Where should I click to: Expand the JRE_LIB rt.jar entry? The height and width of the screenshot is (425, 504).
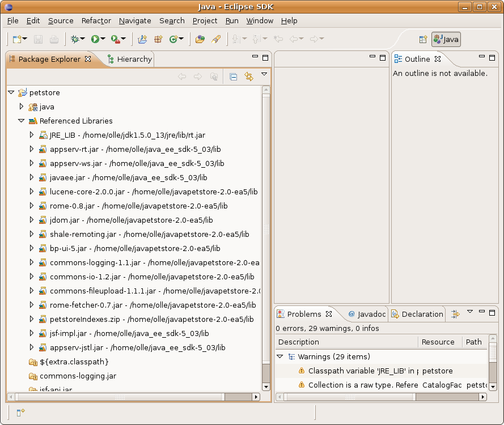click(32, 135)
